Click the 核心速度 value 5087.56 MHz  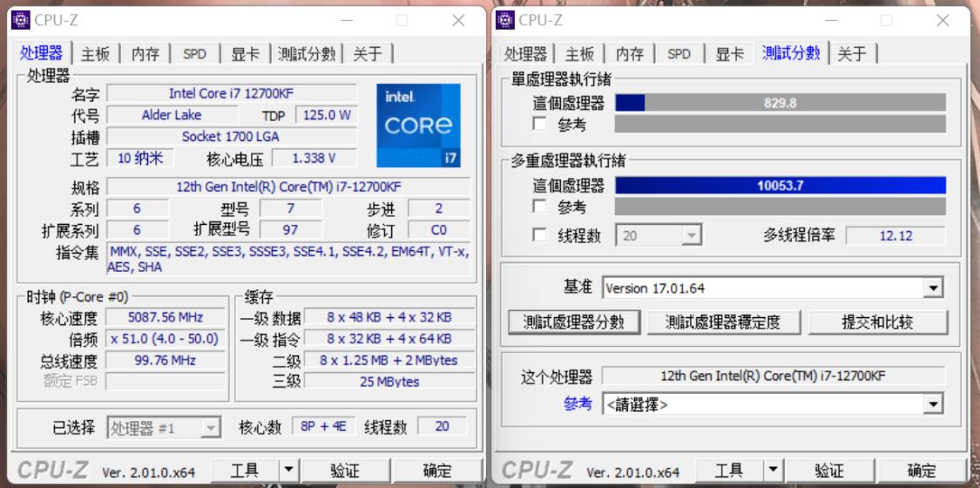tap(166, 317)
